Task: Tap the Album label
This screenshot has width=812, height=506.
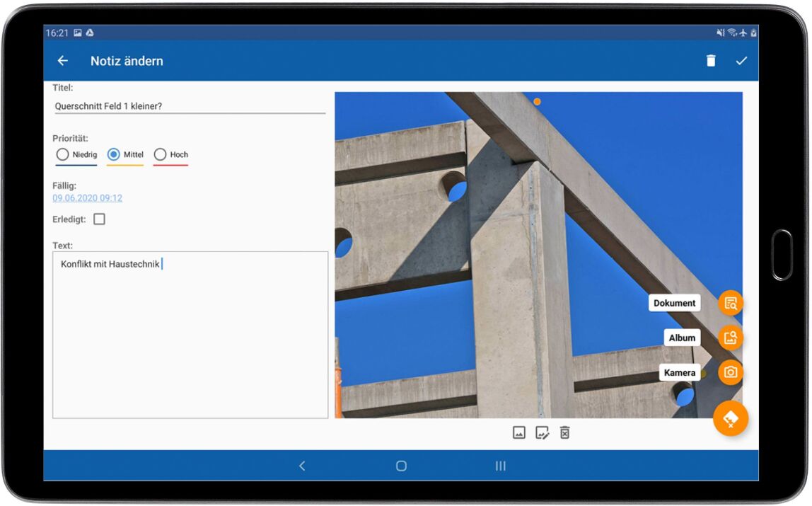Action: coord(682,338)
